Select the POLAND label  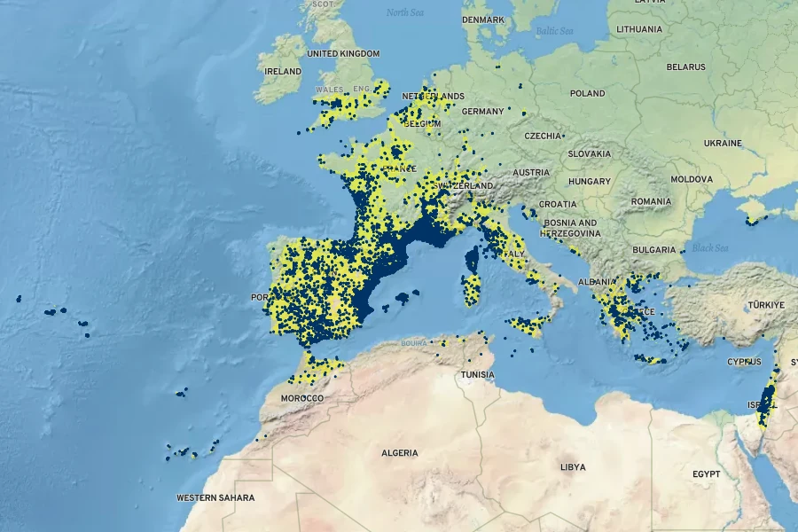(587, 93)
